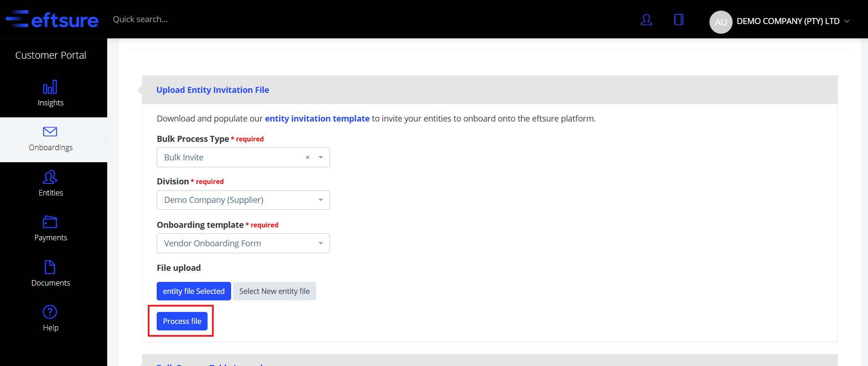868x366 pixels.
Task: Click the Payments wallet icon
Action: [50, 222]
